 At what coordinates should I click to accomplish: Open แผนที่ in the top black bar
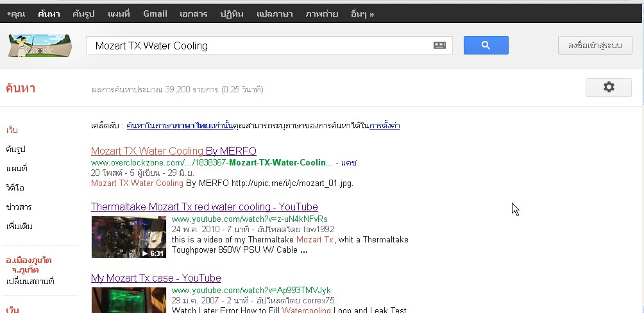click(119, 14)
